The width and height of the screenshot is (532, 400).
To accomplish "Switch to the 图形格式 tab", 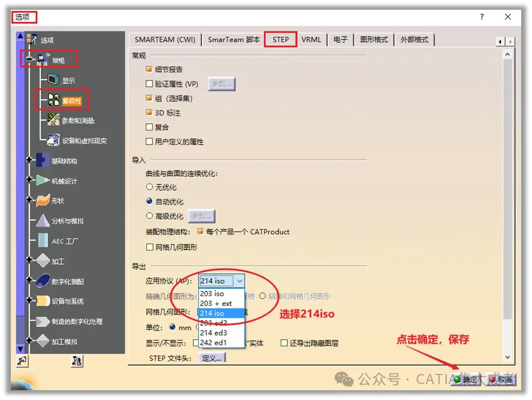I will pyautogui.click(x=373, y=40).
